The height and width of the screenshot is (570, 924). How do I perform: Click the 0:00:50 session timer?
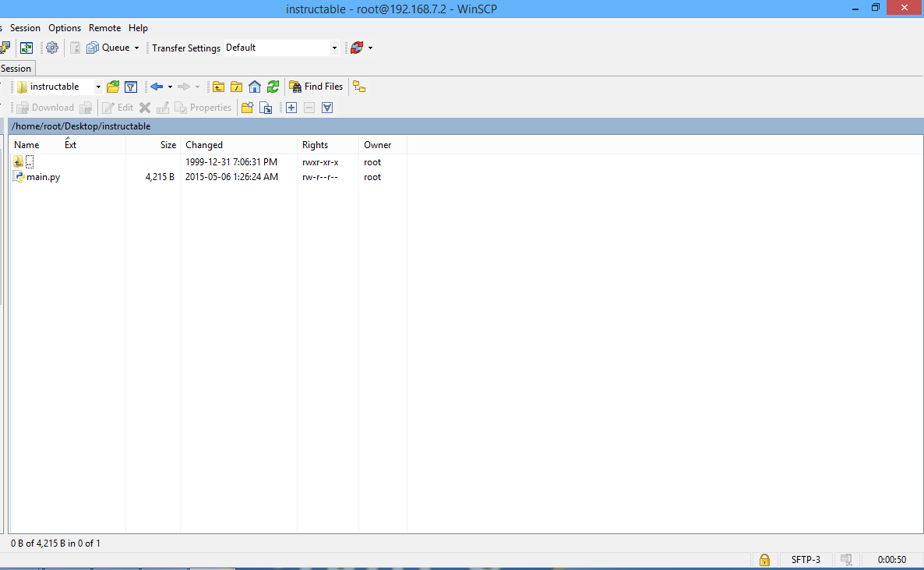(x=891, y=559)
